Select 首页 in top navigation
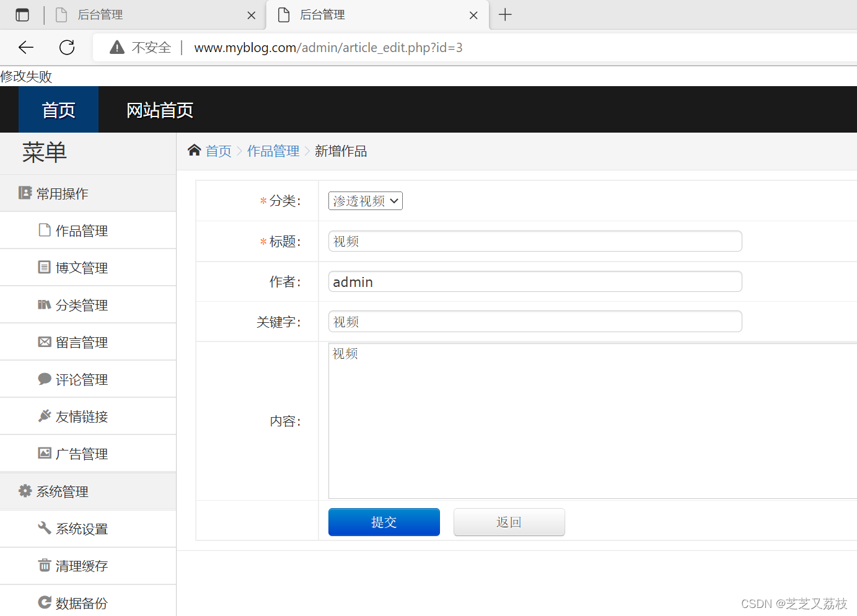This screenshot has height=616, width=857. tap(58, 110)
